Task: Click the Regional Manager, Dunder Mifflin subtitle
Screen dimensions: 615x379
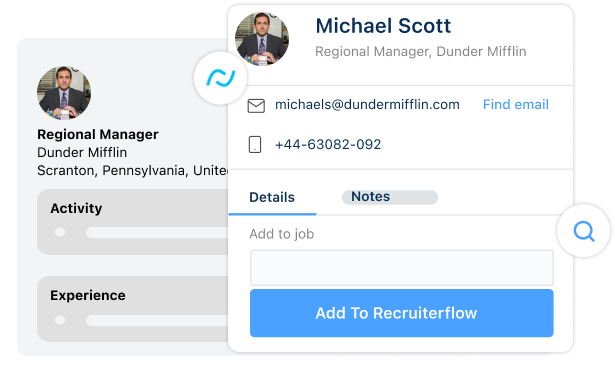Action: tap(420, 51)
